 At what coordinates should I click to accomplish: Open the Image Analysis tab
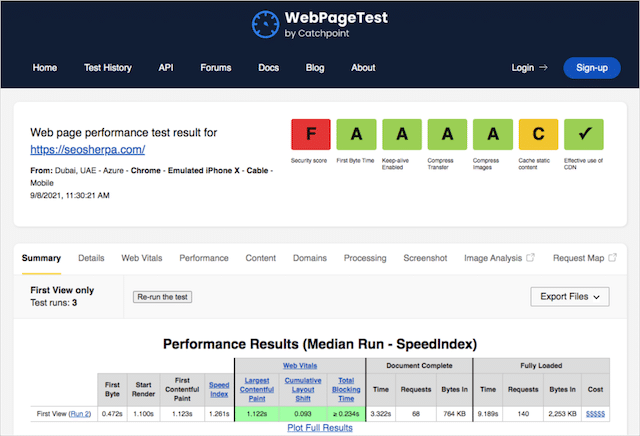[x=493, y=258]
